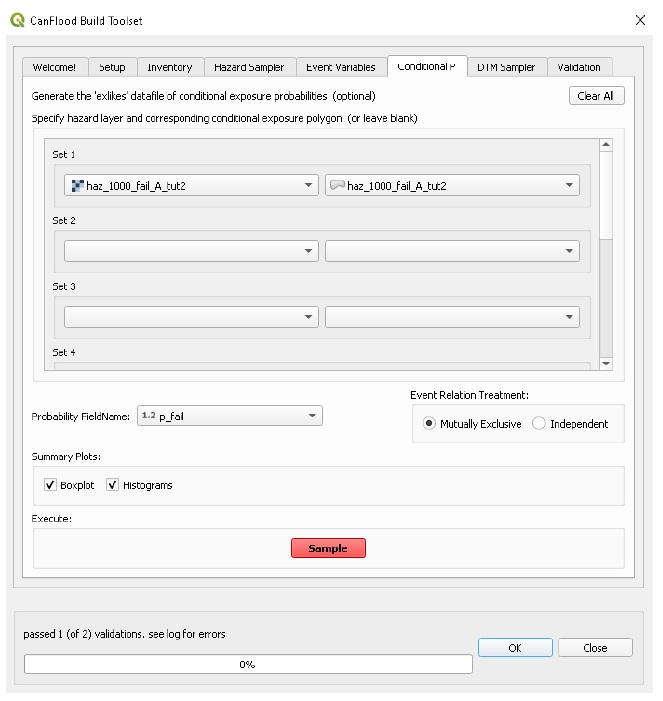
Task: Click the sets list scrollbar thumb
Action: tap(606, 195)
